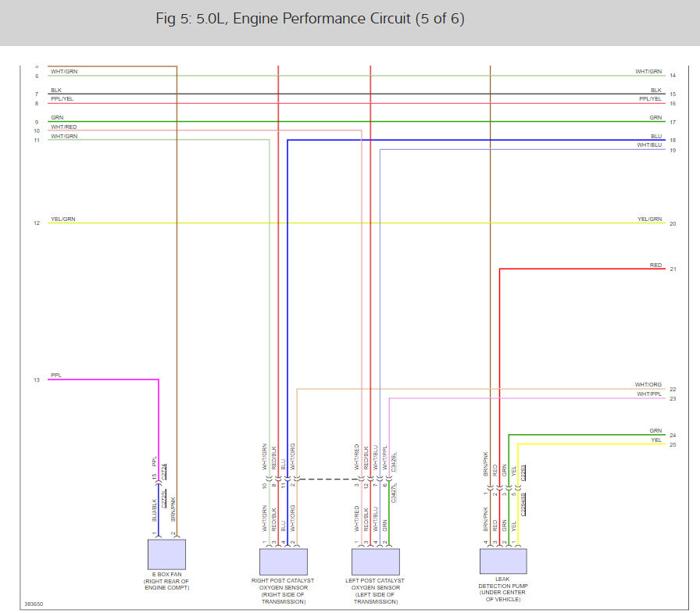The width and height of the screenshot is (700, 613).
Task: Click line number 17 on right edge
Action: (x=673, y=123)
